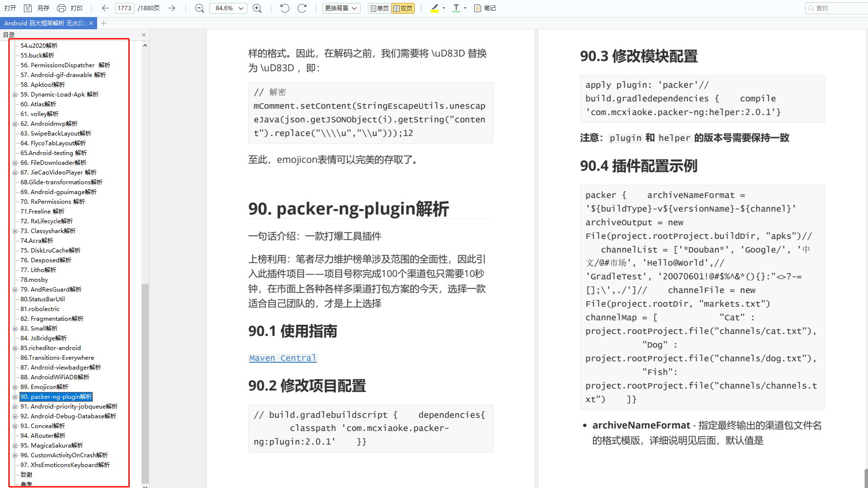
Task: Expand 62. Androidmvp解析 outline node
Action: [x=15, y=124]
